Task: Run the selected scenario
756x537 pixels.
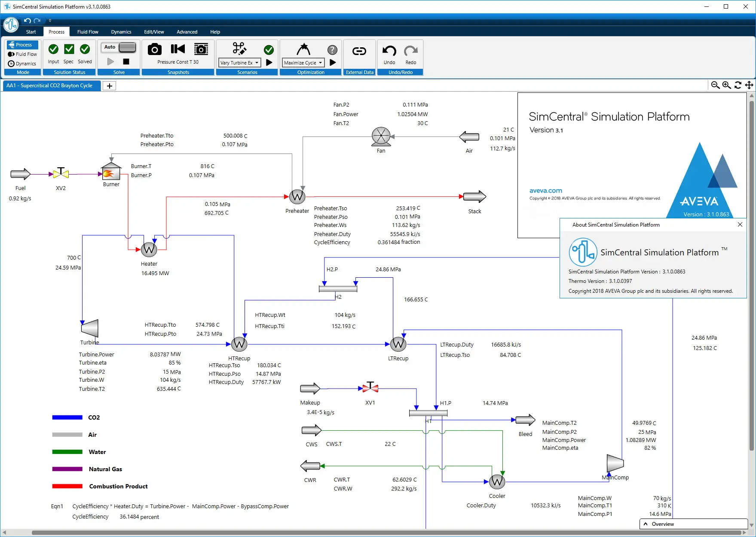Action: [269, 62]
